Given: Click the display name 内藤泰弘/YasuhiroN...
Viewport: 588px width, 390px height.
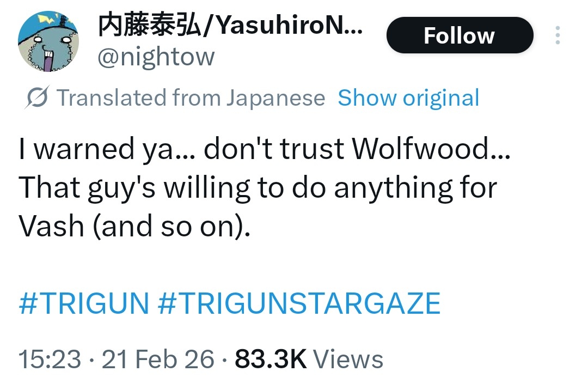Looking at the screenshot, I should tap(230, 25).
